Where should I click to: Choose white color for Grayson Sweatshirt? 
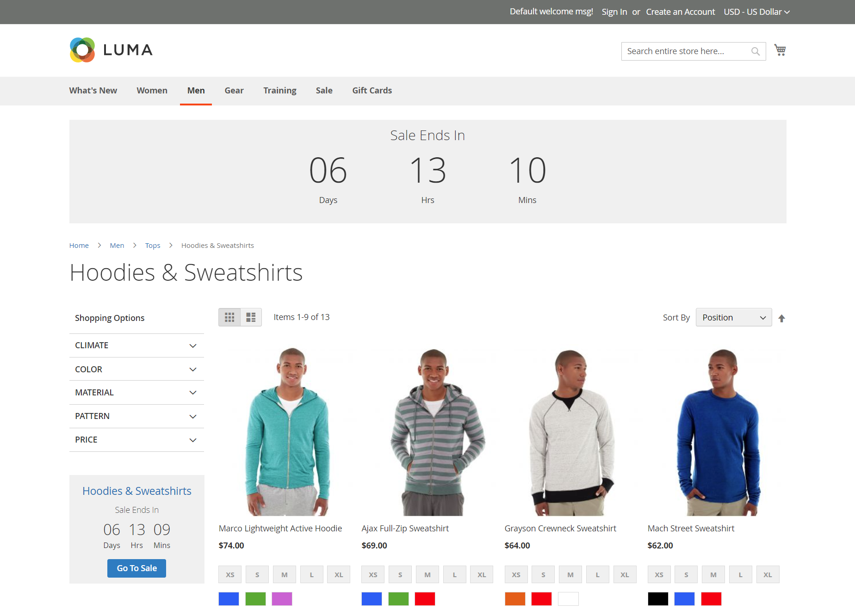pos(568,599)
